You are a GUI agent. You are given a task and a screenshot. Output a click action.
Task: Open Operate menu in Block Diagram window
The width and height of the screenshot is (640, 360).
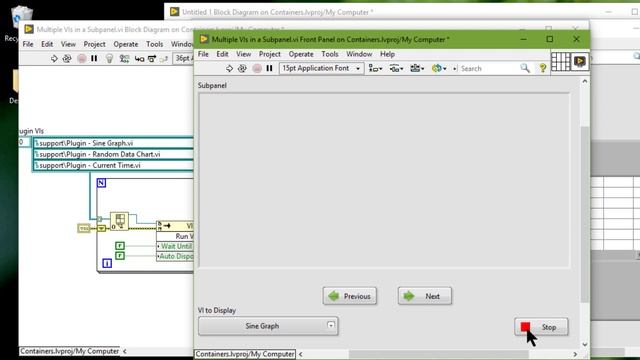(126, 44)
